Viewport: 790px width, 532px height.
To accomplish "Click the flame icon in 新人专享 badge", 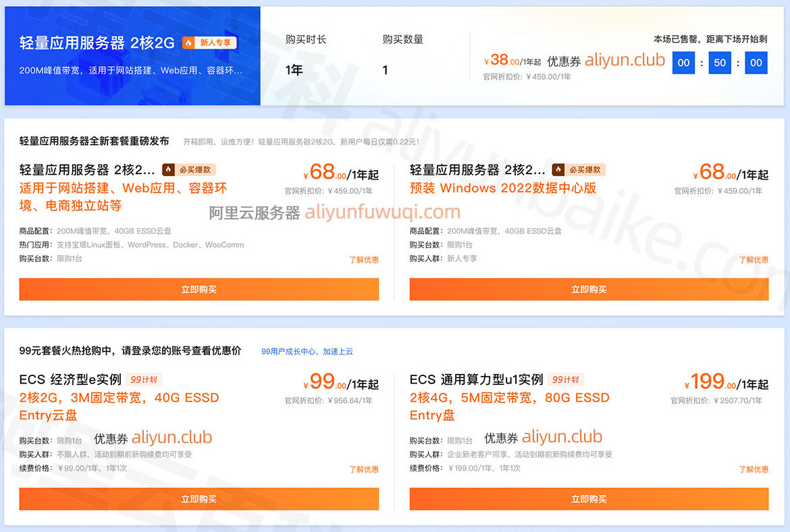I will pyautogui.click(x=188, y=43).
